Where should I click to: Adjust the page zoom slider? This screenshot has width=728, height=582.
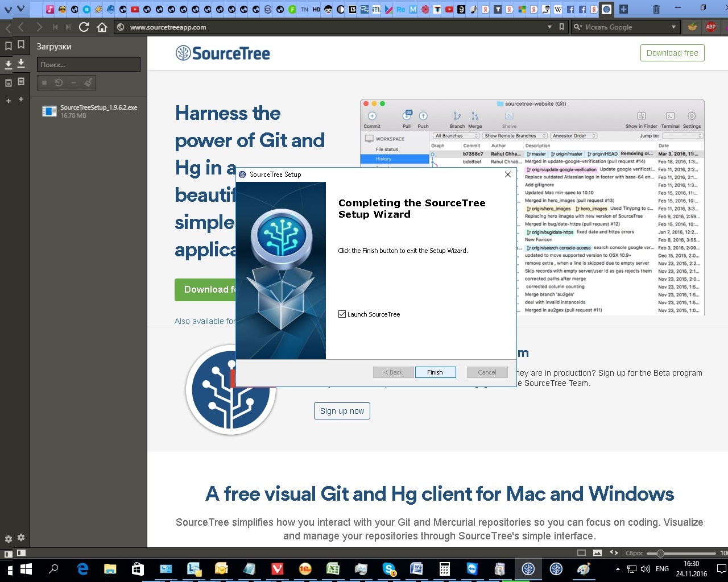coord(660,552)
